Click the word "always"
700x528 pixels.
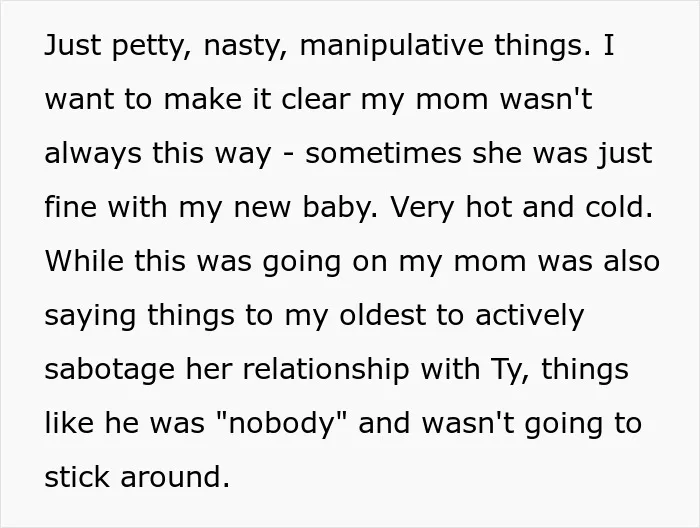93,153
